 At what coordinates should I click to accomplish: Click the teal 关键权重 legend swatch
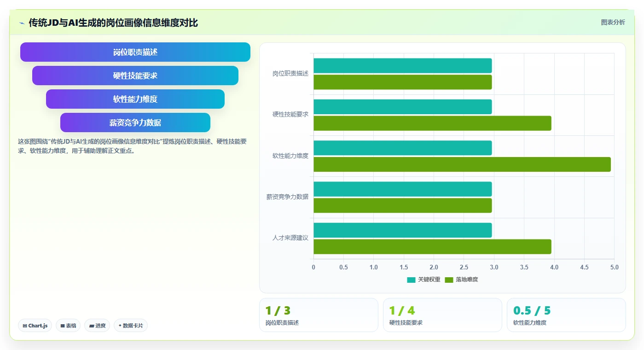click(411, 280)
